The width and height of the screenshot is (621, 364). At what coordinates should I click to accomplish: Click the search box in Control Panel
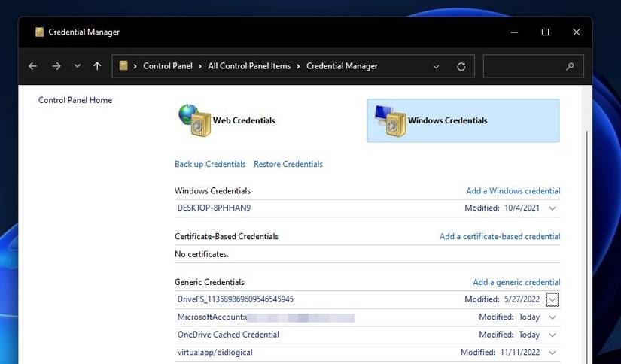click(x=533, y=66)
